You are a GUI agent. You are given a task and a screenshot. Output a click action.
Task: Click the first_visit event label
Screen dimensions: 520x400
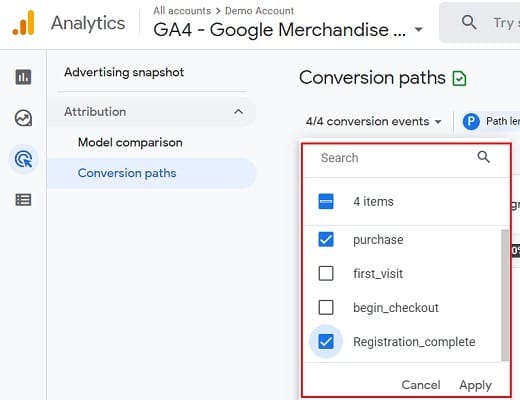(378, 274)
